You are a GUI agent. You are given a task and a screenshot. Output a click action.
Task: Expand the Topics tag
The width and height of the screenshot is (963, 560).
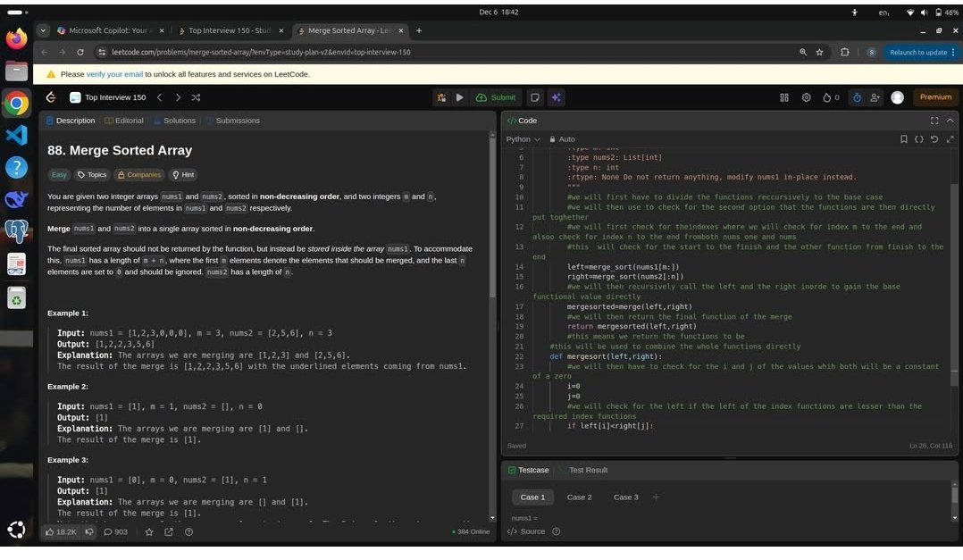click(x=92, y=175)
